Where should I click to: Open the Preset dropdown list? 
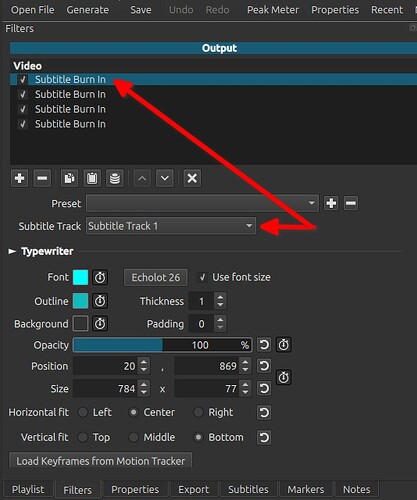(202, 203)
